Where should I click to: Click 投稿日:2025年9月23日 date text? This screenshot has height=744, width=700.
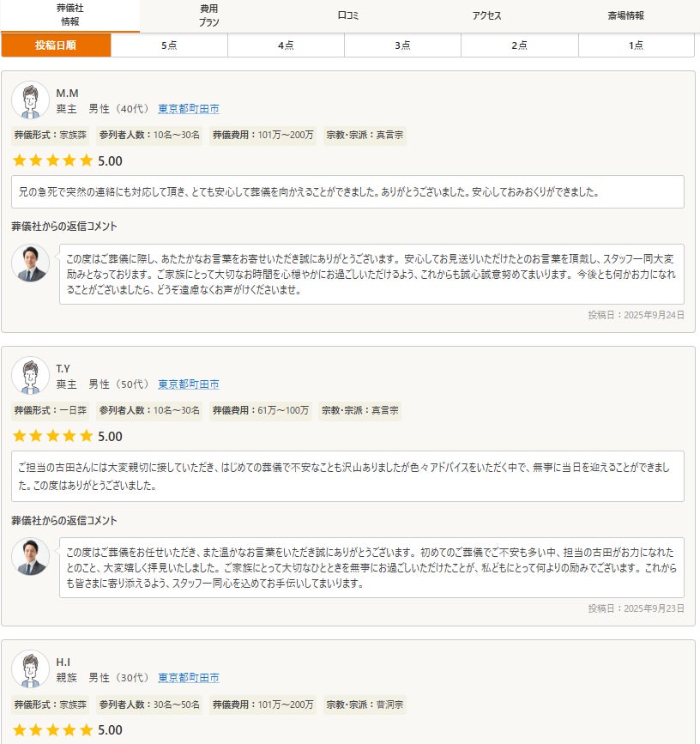pos(636,608)
